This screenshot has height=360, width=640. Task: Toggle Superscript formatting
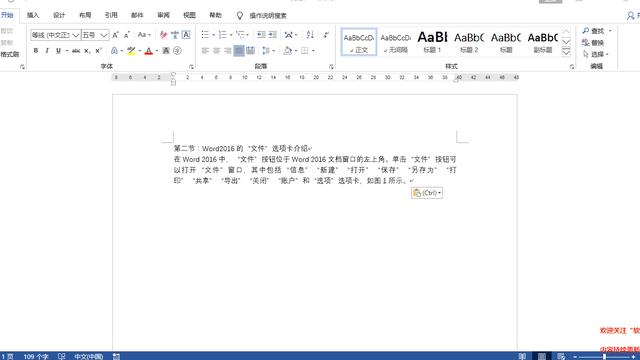[98, 51]
